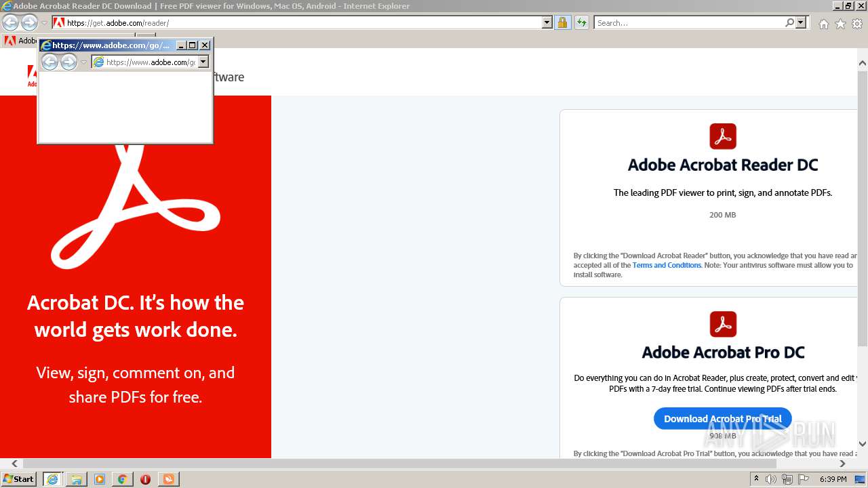Minimize the small popup window
The height and width of the screenshot is (488, 868).
point(181,45)
